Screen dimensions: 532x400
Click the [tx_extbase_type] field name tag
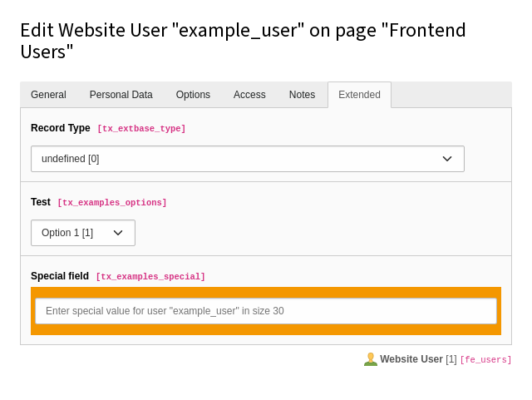pyautogui.click(x=141, y=129)
